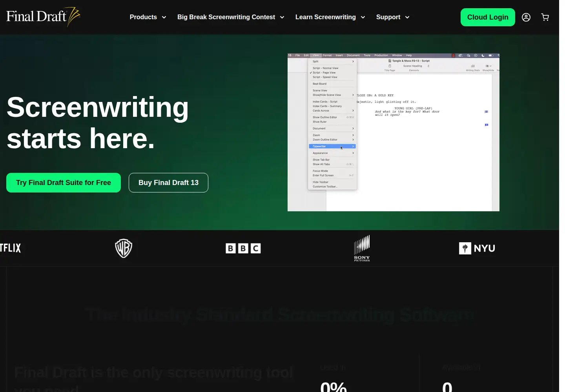
Task: Open the shopping cart icon
Action: 545,17
